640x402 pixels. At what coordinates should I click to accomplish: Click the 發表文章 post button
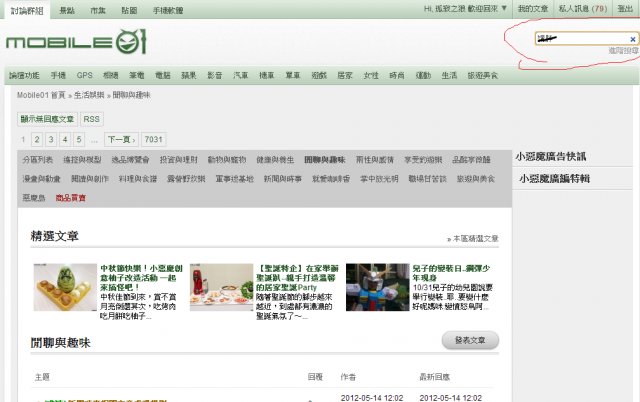pos(470,340)
